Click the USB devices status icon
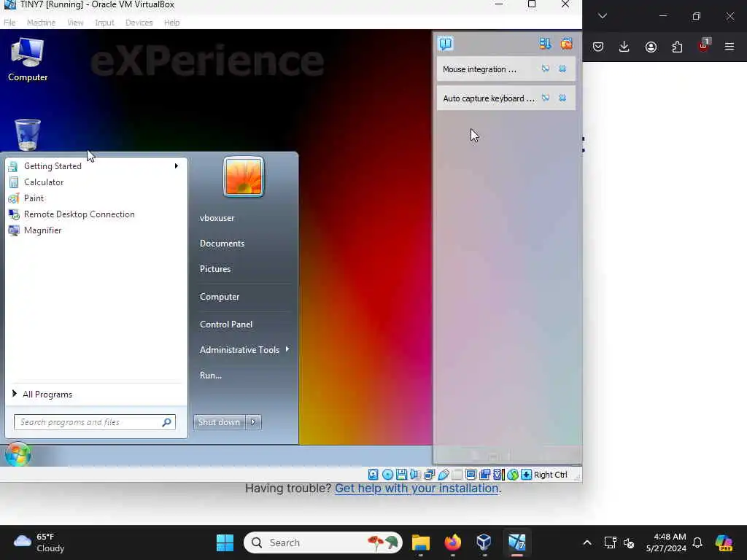This screenshot has height=560, width=747. 443,474
